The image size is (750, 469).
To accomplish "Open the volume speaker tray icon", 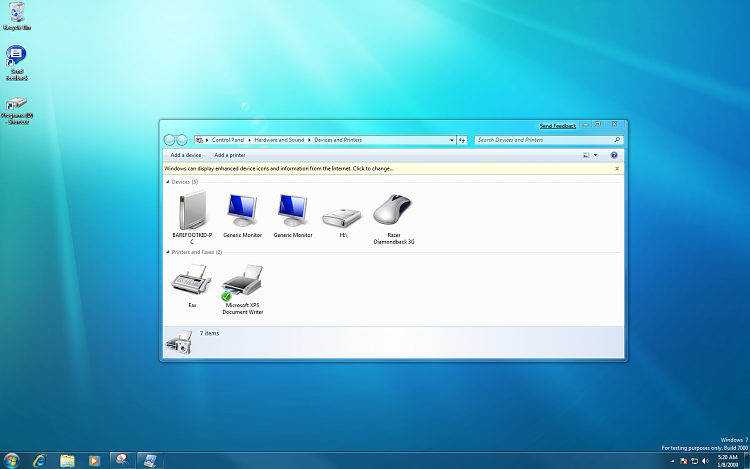I will tap(706, 461).
